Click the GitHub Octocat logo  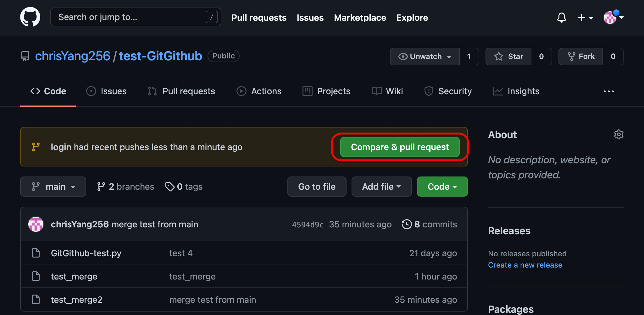coord(30,17)
